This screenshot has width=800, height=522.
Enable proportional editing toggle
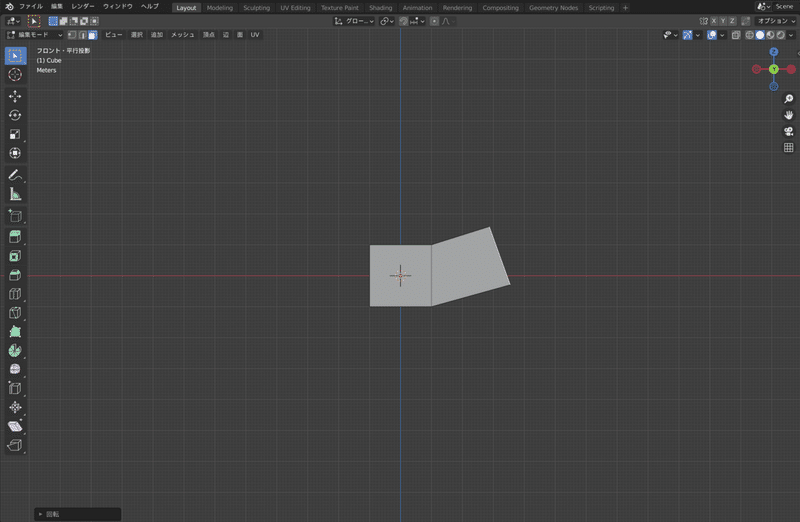click(434, 21)
